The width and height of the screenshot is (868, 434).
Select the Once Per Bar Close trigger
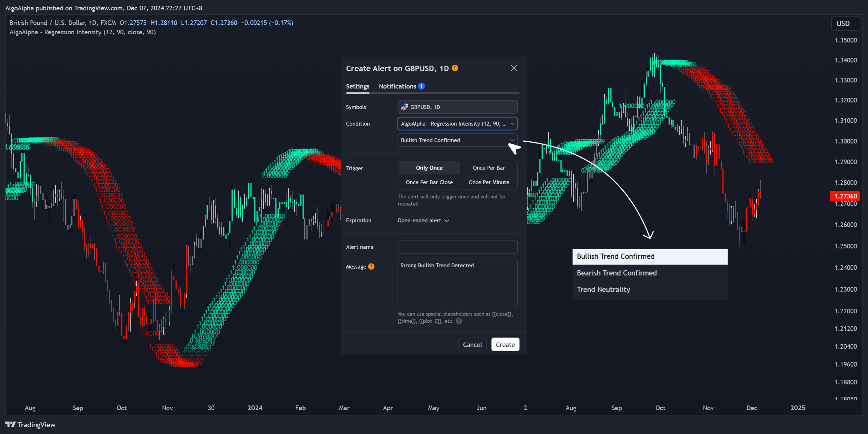click(x=429, y=182)
